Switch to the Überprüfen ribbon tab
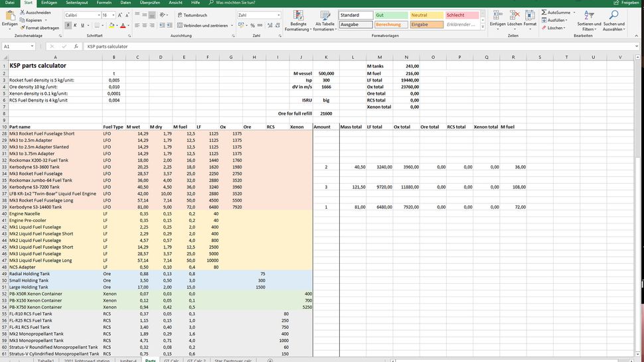The image size is (644, 362). tap(150, 3)
